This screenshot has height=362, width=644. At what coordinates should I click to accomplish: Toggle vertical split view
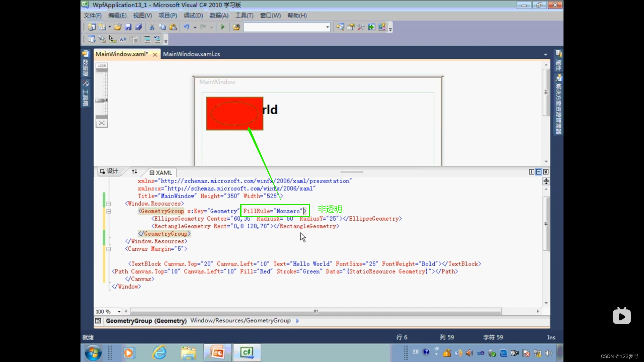pyautogui.click(x=532, y=172)
